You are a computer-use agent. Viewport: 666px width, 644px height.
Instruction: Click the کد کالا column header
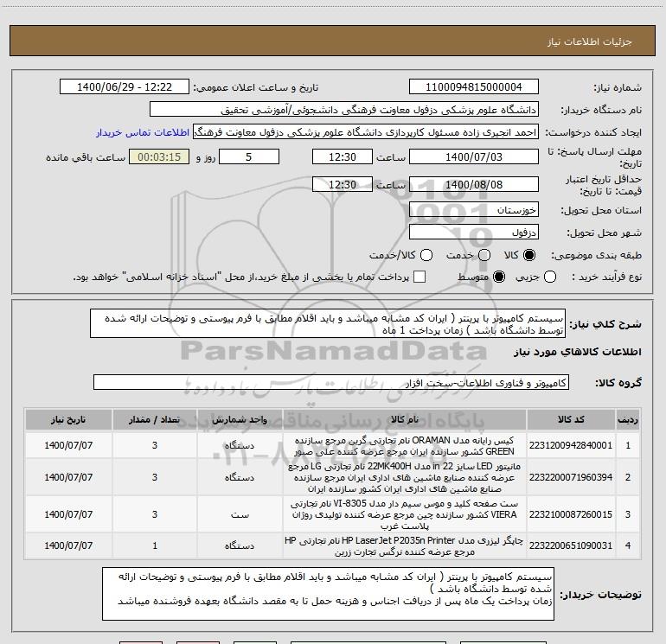pyautogui.click(x=571, y=419)
